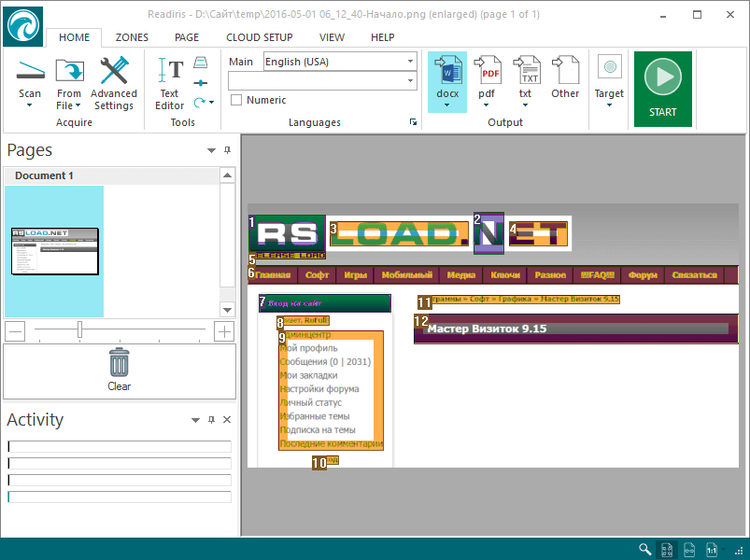Toggle the pin on the Activity panel

click(211, 420)
